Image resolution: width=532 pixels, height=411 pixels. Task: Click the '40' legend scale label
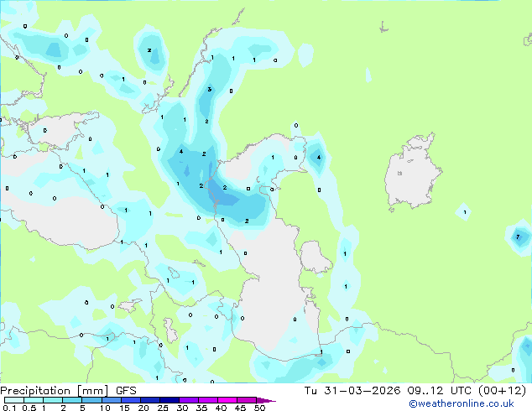(x=221, y=408)
